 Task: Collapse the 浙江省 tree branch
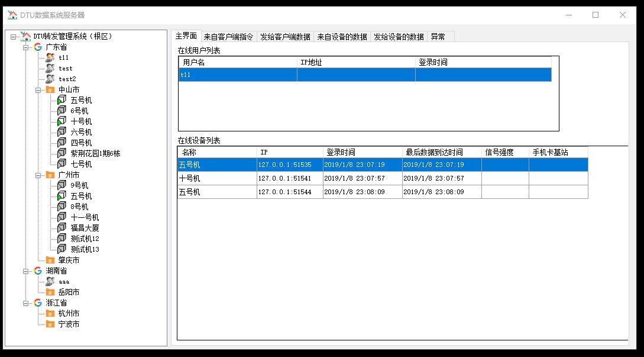pyautogui.click(x=25, y=303)
